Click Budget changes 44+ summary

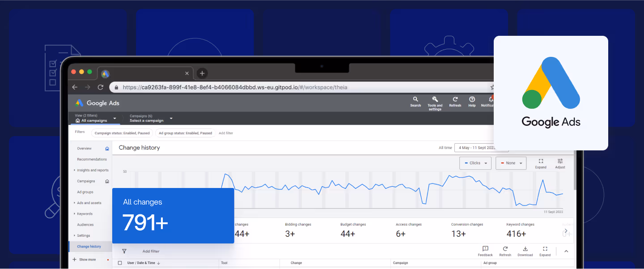pos(353,230)
